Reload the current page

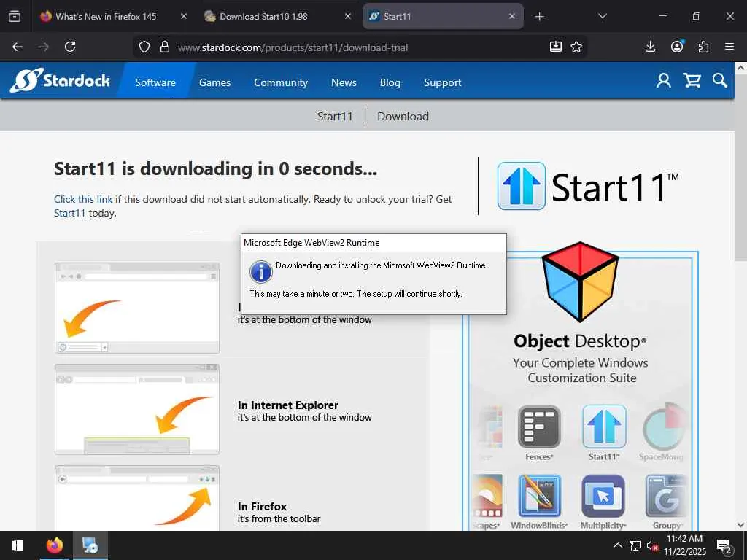coord(70,47)
